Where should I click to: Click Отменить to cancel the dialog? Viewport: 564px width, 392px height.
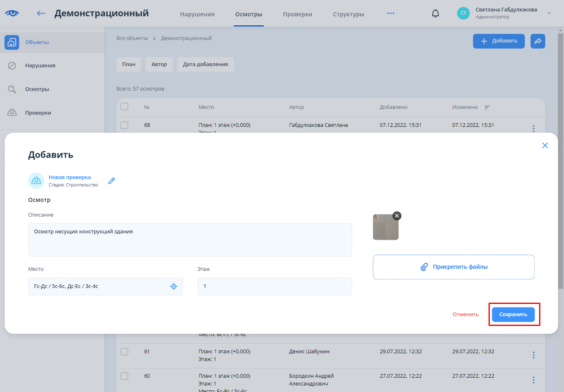[x=465, y=314]
